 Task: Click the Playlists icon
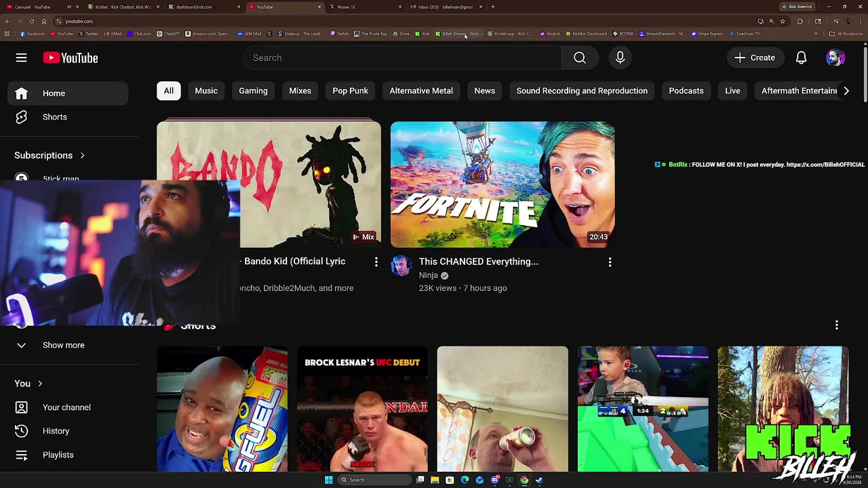coord(21,455)
